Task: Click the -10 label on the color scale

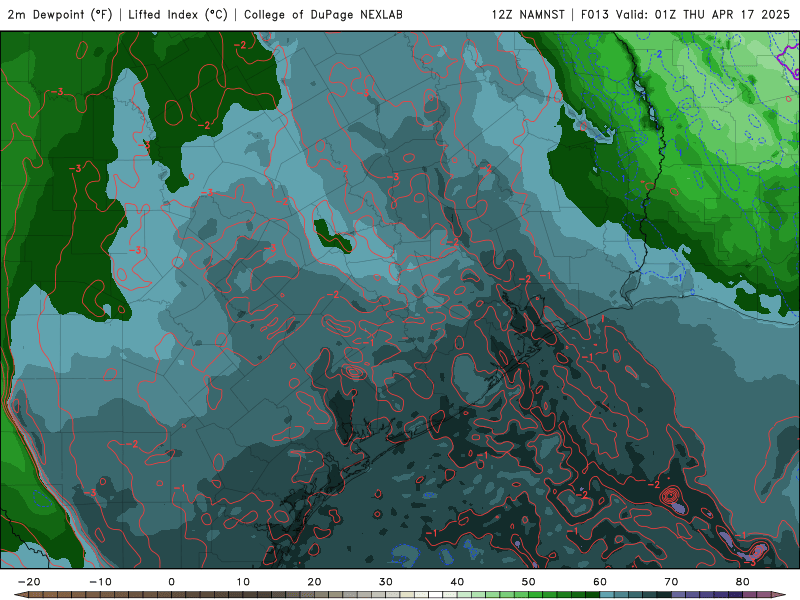Action: [100, 582]
